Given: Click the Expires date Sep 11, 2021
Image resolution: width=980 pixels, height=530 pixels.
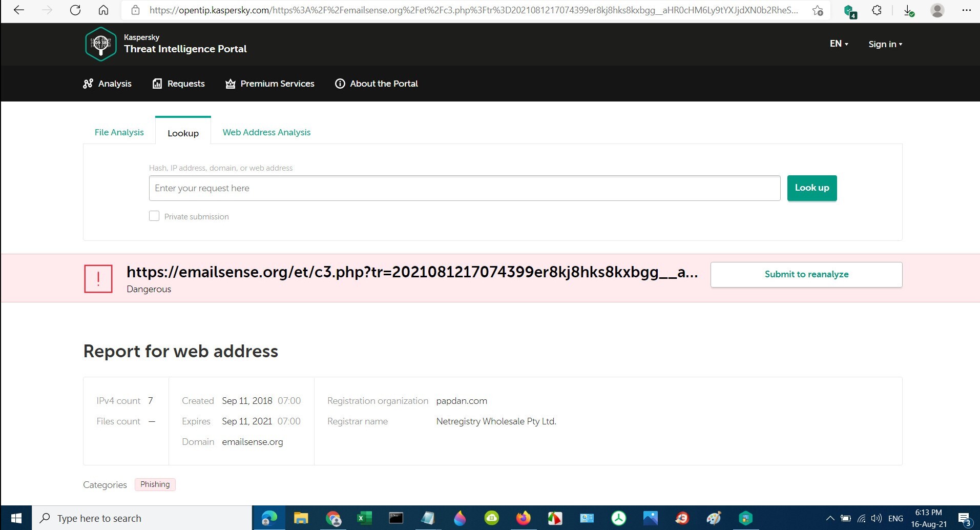Looking at the screenshot, I should click(247, 421).
